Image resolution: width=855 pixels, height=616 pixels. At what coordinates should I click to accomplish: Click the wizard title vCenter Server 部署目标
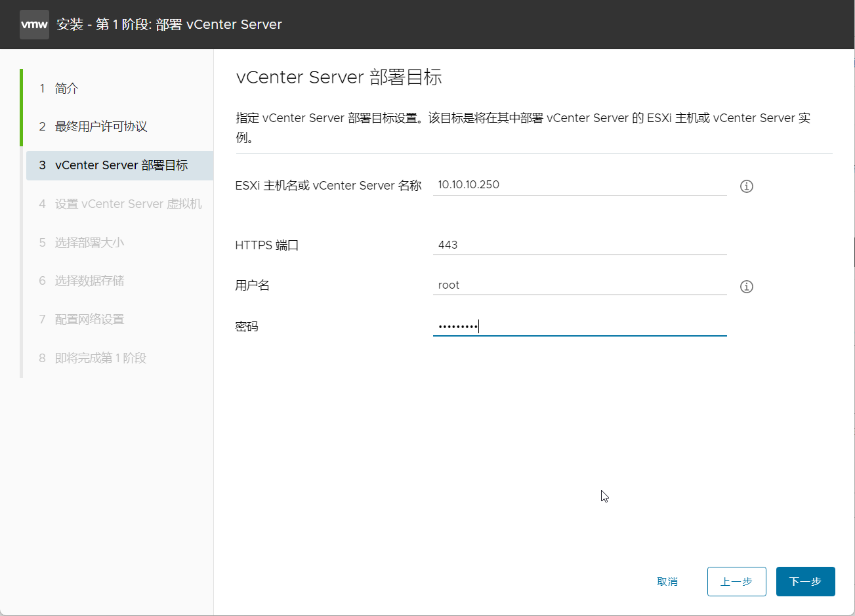coord(339,77)
